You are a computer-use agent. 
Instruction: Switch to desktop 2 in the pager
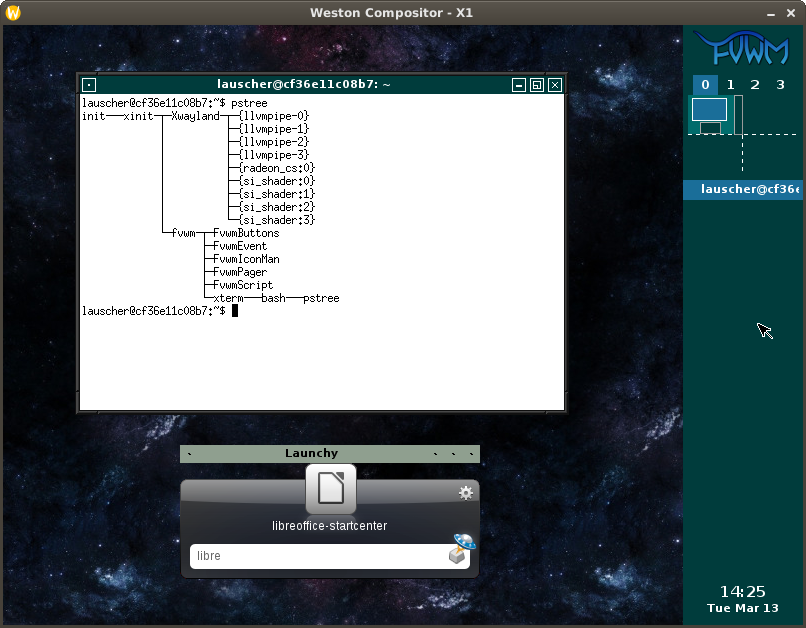click(755, 85)
